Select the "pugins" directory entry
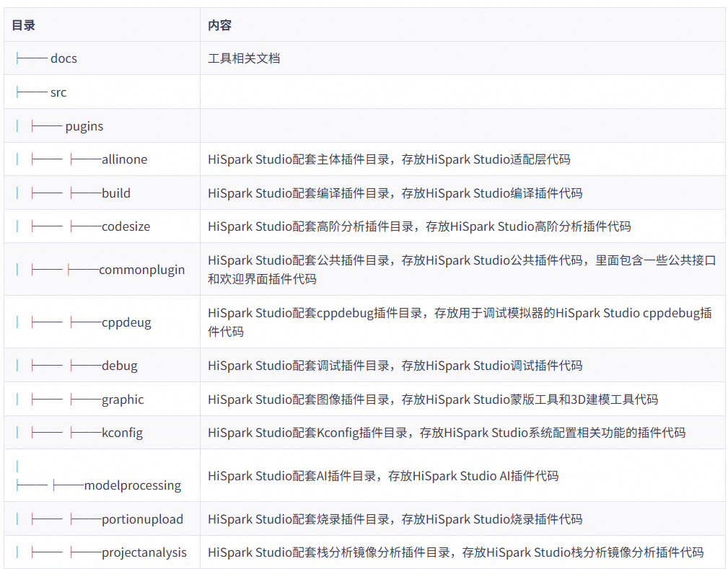The image size is (728, 569). coord(84,126)
